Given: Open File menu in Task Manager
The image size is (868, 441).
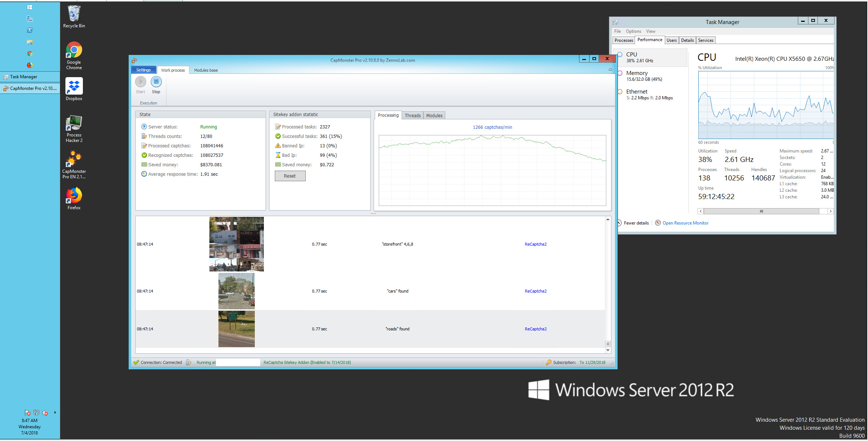Looking at the screenshot, I should 618,31.
